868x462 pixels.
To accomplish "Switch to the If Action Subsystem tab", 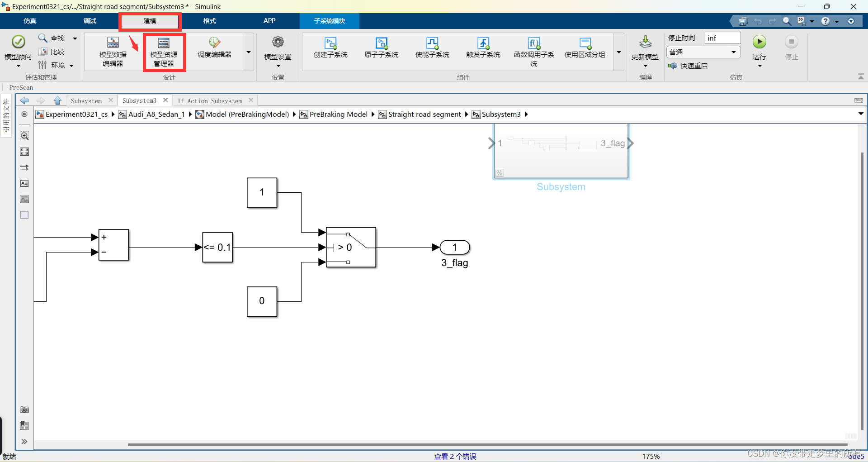I will pos(209,100).
